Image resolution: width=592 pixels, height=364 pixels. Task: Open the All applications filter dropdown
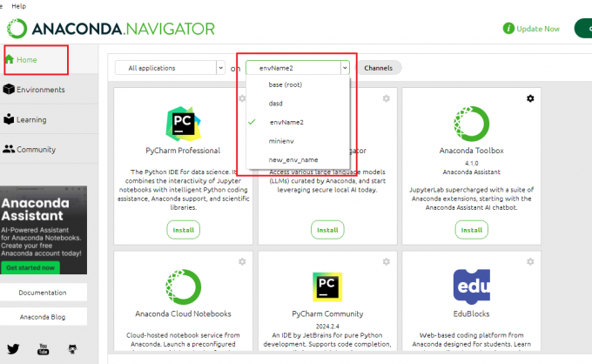(x=170, y=68)
